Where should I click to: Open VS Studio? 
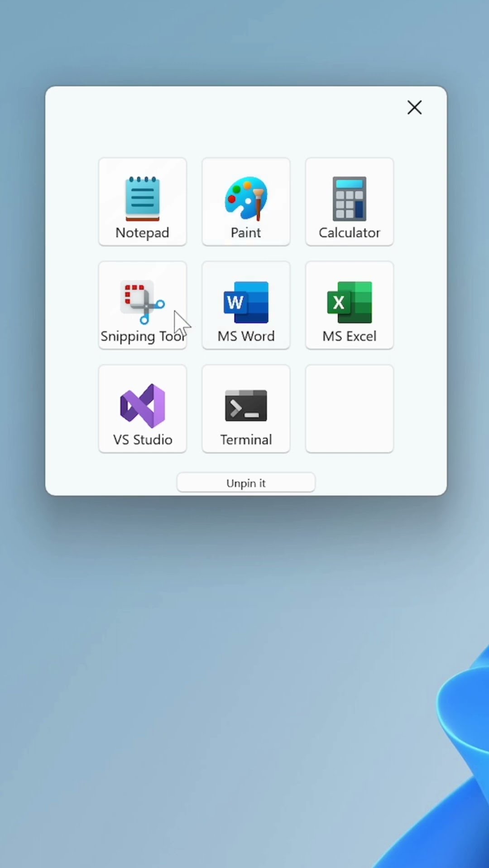point(142,409)
